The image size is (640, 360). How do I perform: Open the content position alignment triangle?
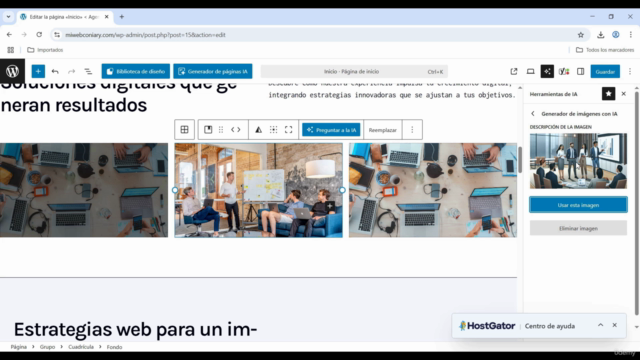point(258,130)
